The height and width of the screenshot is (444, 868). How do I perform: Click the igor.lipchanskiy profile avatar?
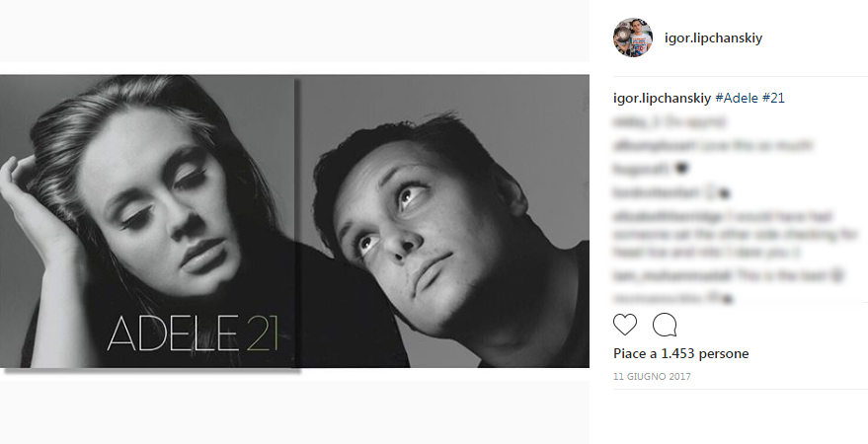(x=633, y=38)
